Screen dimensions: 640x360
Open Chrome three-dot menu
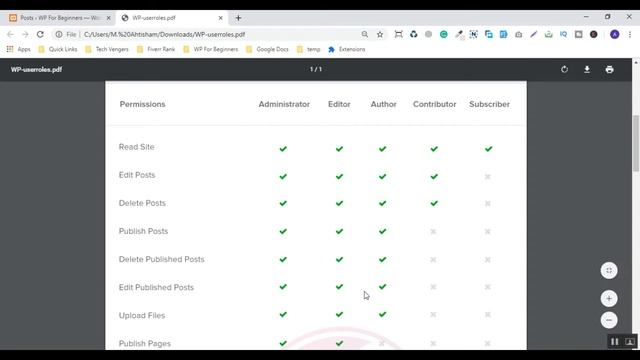[x=630, y=34]
